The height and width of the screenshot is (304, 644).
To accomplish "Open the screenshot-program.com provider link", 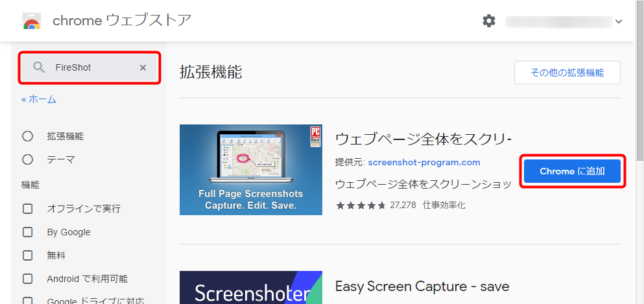I will tap(424, 162).
